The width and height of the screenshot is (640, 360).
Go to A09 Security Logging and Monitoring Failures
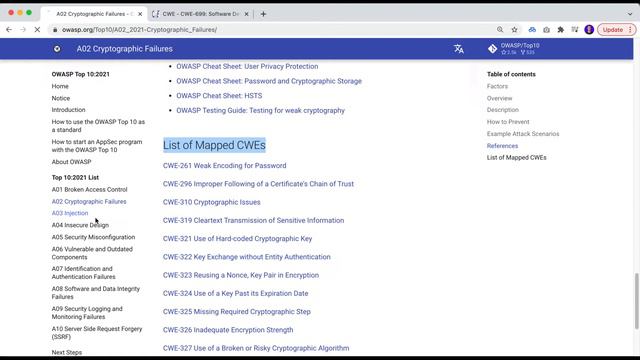coord(87,313)
